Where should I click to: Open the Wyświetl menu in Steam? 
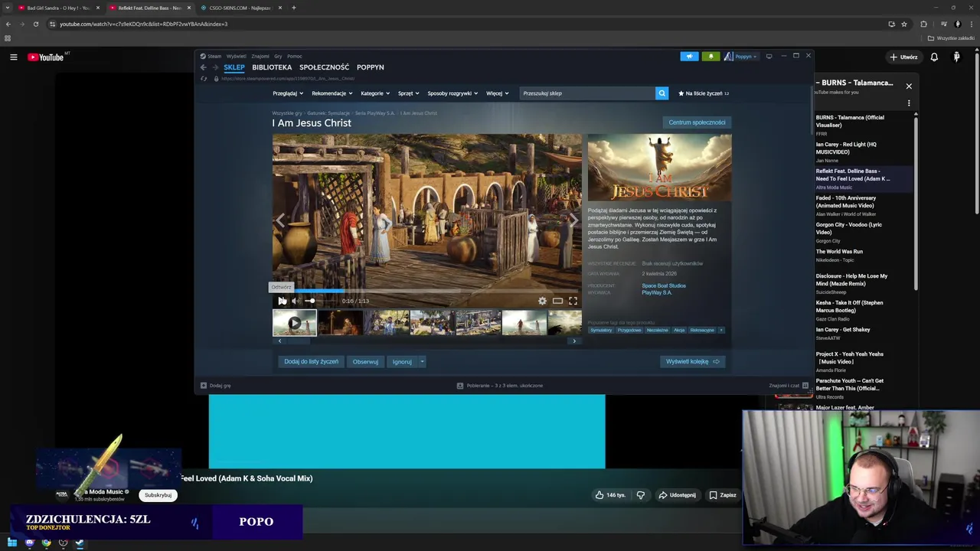click(x=237, y=56)
